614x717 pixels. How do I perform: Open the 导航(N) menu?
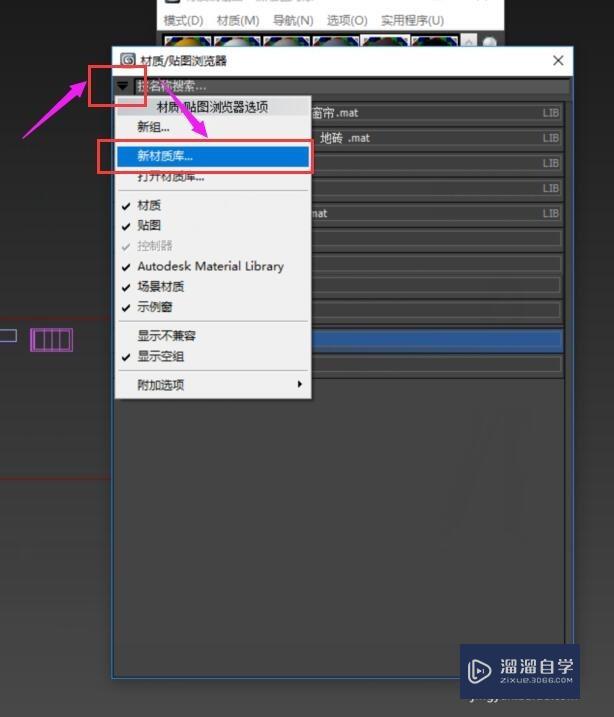coord(293,21)
